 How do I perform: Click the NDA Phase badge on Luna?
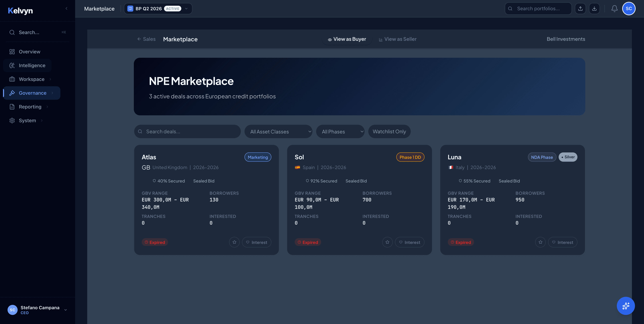(542, 157)
